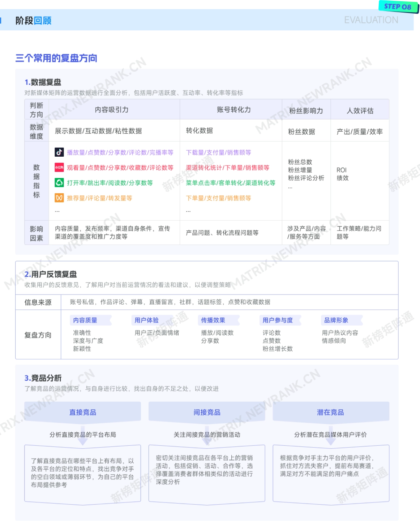
Task: Click the 账号转化力 column header
Action: pyautogui.click(x=234, y=110)
